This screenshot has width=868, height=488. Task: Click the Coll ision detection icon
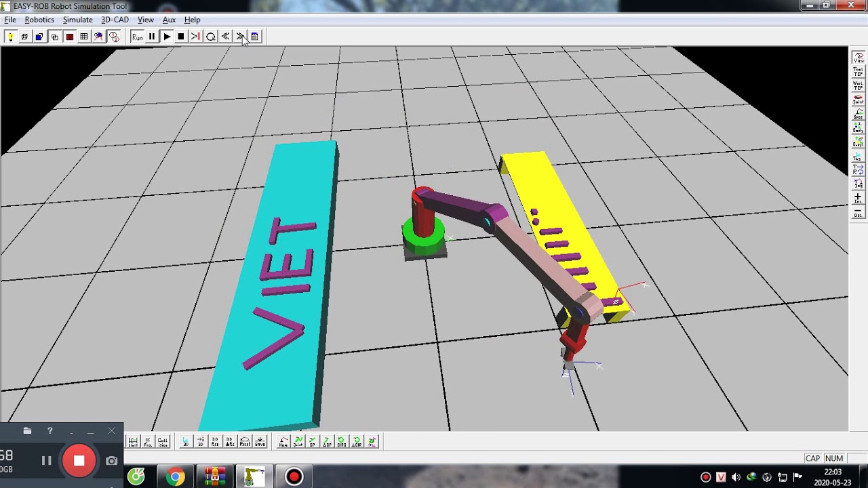pyautogui.click(x=163, y=442)
